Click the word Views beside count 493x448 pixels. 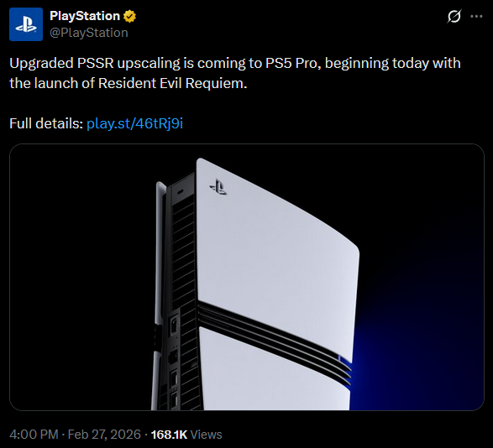[x=207, y=435]
